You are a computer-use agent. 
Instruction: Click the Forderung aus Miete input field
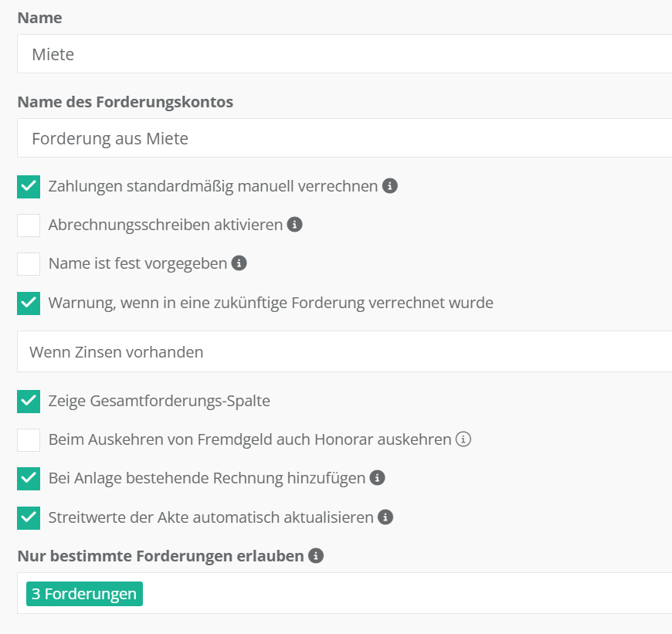pyautogui.click(x=344, y=138)
